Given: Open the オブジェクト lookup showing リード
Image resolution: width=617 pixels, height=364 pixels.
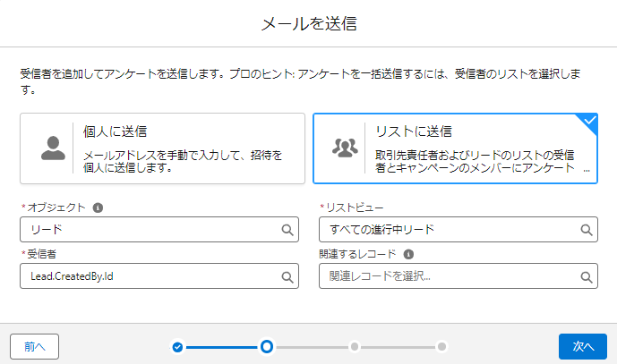Looking at the screenshot, I should pos(159,230).
